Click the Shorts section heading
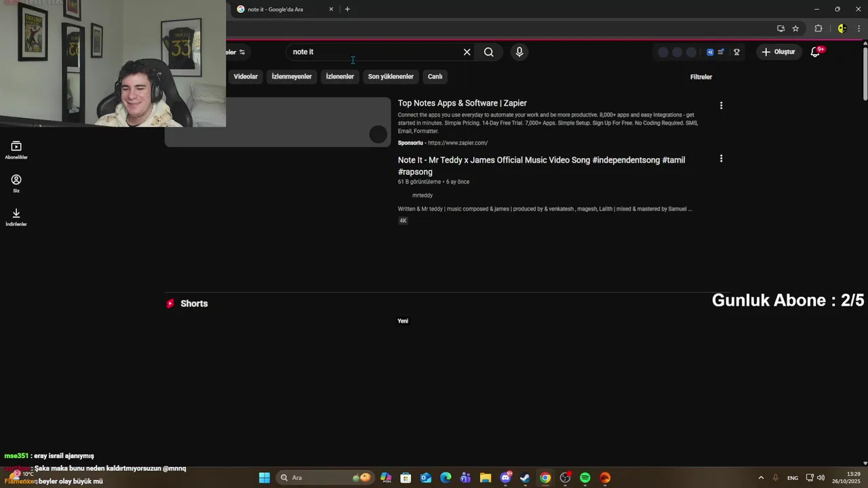 point(194,304)
